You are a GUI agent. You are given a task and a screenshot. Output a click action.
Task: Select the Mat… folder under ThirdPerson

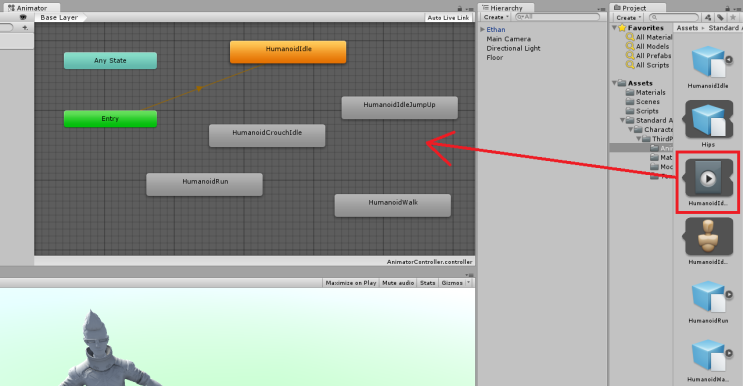(x=661, y=157)
